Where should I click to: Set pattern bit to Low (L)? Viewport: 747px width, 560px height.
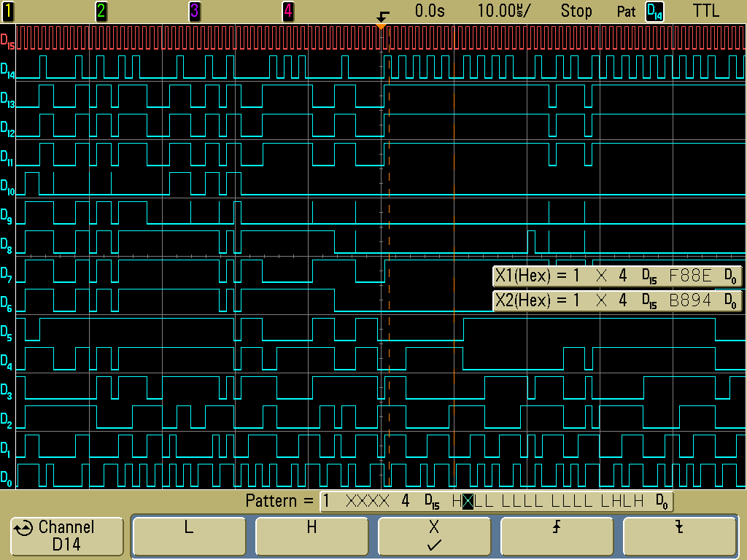pyautogui.click(x=189, y=537)
